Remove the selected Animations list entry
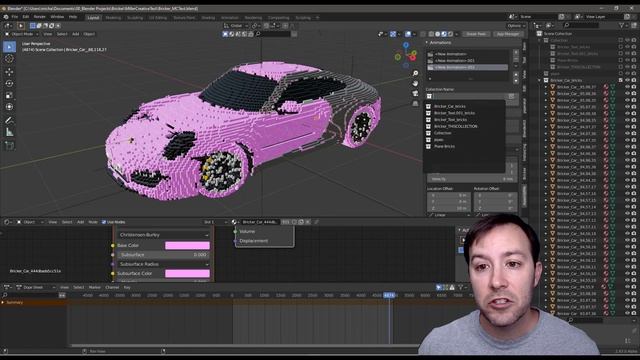This screenshot has width=640, height=360. 516,60
